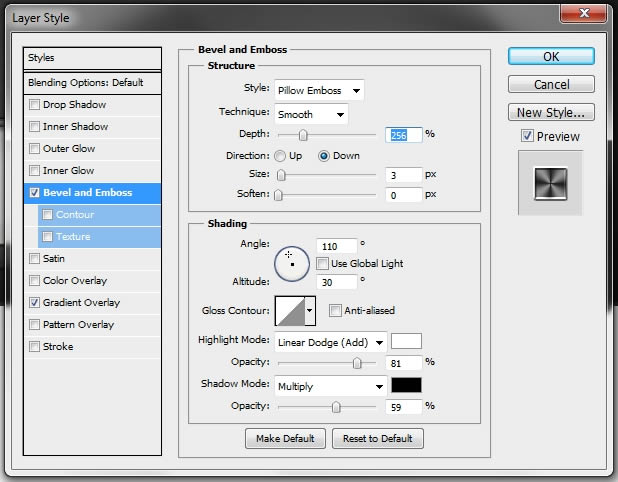This screenshot has height=482, width=618.
Task: Enable the Inner Shadow checkbox
Action: tap(35, 127)
